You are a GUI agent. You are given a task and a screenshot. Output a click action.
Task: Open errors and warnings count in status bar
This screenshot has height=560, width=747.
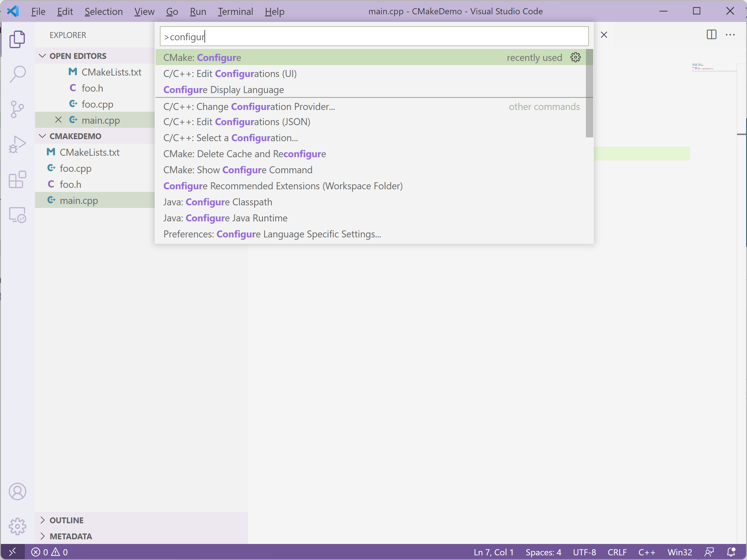pos(49,552)
